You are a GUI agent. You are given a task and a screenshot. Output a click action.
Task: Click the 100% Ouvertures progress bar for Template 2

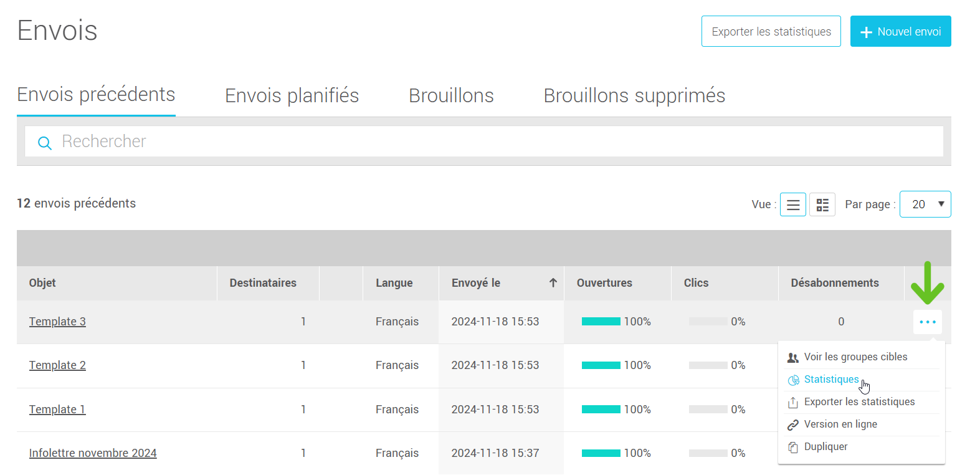click(601, 365)
